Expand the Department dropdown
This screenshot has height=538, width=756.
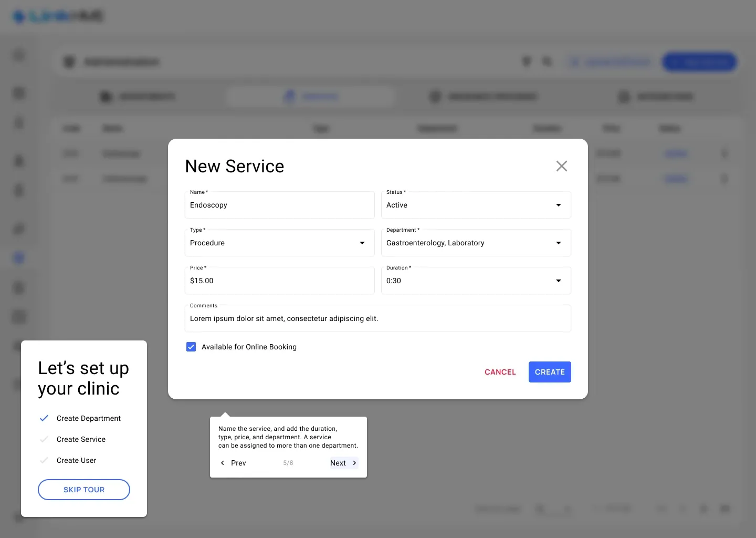(x=476, y=243)
